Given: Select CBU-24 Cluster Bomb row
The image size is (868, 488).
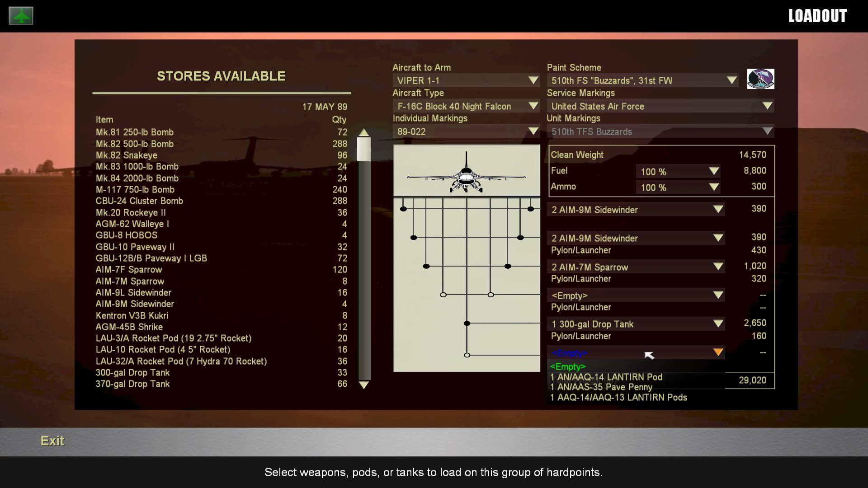Looking at the screenshot, I should [x=222, y=201].
